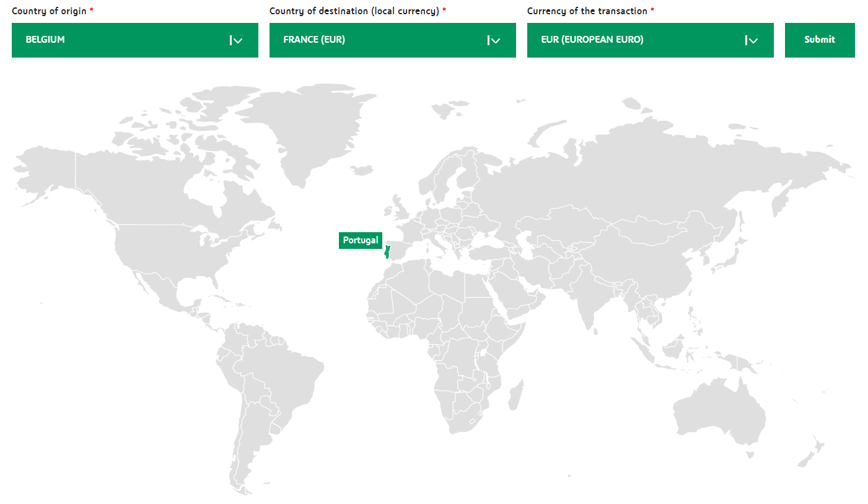The height and width of the screenshot is (504, 868).
Task: Click the chevron arrow in the FRANCE (EUR) field
Action: 494,41
